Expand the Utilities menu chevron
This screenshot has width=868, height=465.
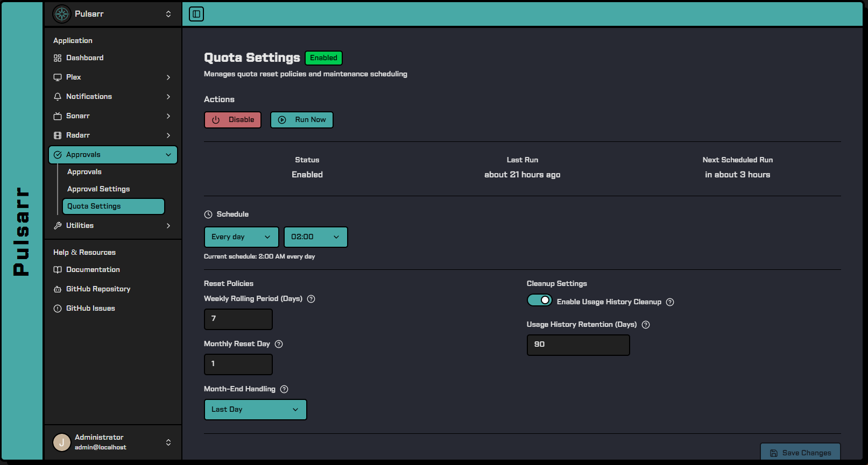168,226
